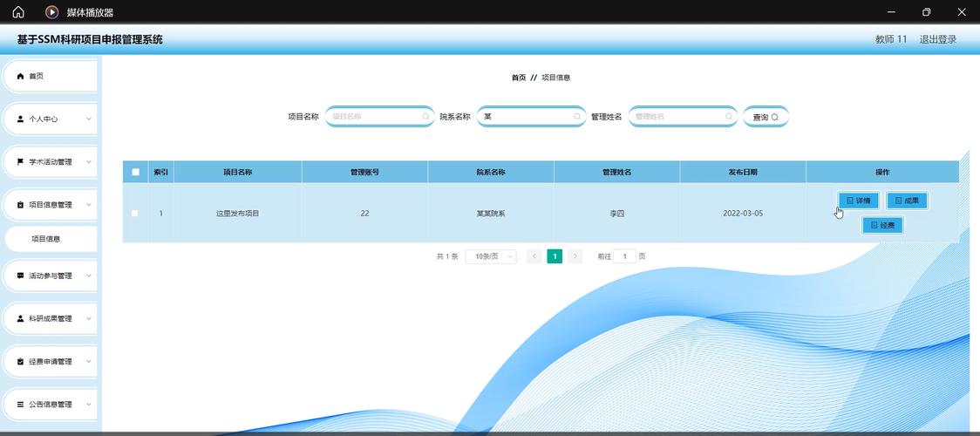Image resolution: width=980 pixels, height=436 pixels.
Task: Click the 发布日期 column header
Action: 743,173
